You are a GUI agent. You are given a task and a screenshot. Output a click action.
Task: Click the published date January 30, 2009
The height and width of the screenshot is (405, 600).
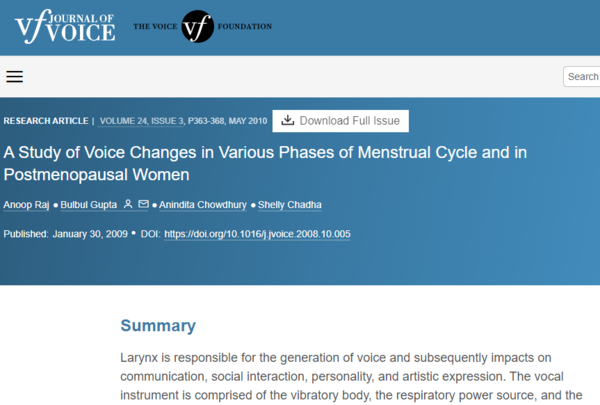pyautogui.click(x=90, y=234)
